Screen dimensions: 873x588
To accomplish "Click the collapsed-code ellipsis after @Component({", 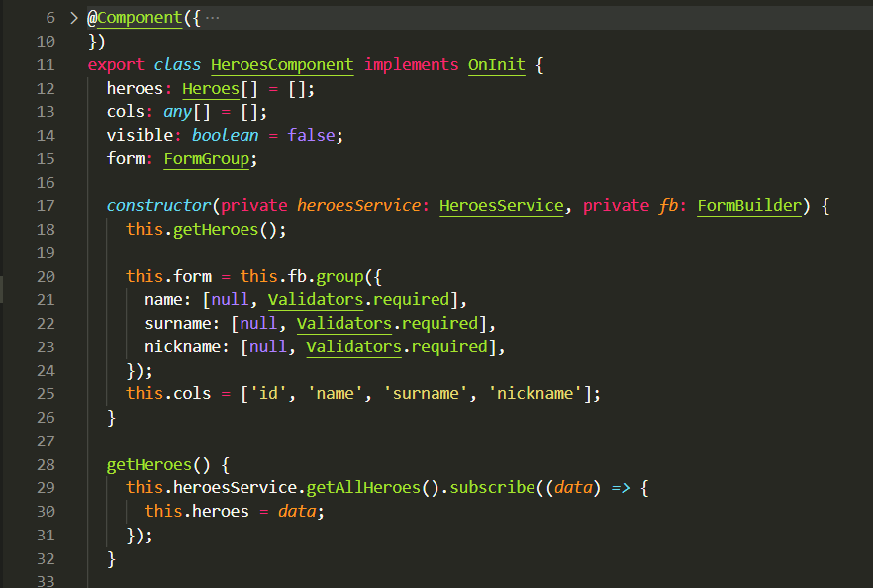I will pyautogui.click(x=212, y=18).
